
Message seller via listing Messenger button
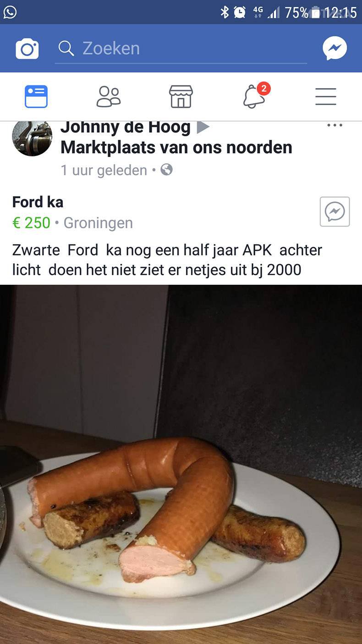tap(335, 211)
